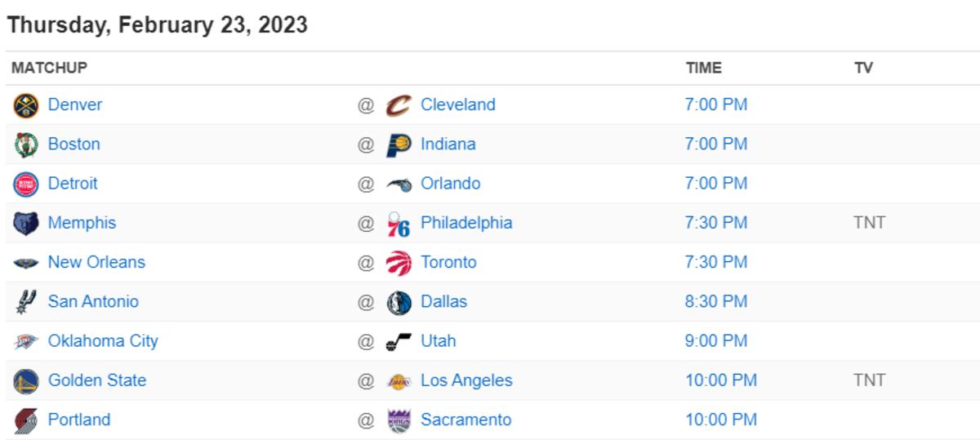Click the Indiana Pacers logo icon

399,144
